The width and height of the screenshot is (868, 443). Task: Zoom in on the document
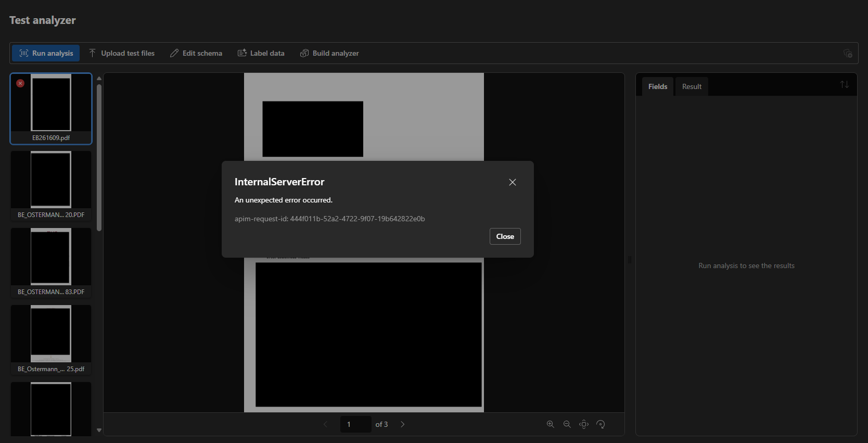point(551,424)
